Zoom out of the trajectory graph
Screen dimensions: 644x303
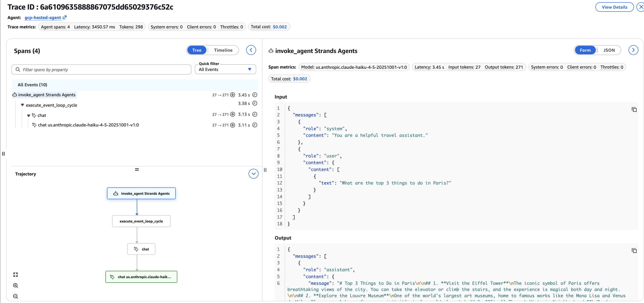[x=16, y=296]
